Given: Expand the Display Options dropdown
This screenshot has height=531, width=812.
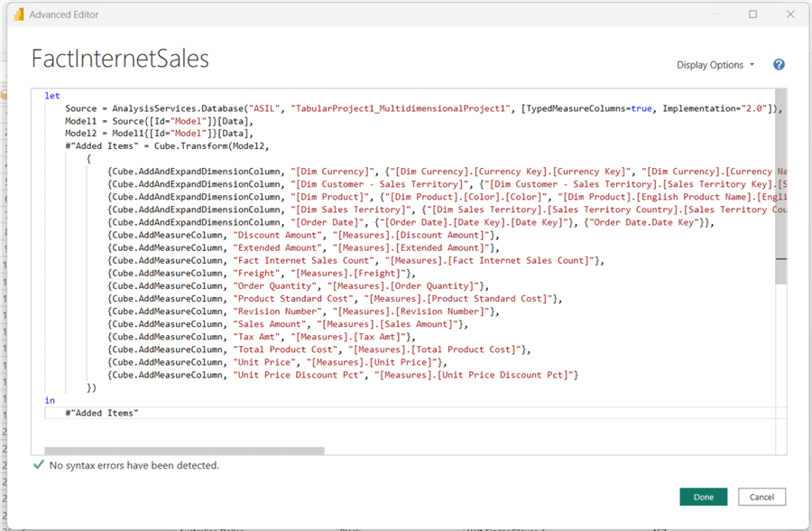Looking at the screenshot, I should 716,65.
